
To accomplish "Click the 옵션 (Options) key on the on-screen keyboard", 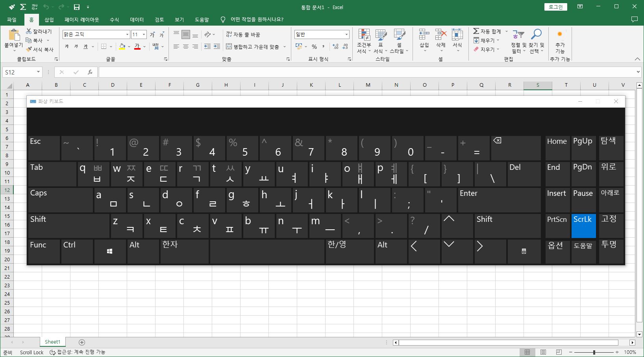I will 557,251.
